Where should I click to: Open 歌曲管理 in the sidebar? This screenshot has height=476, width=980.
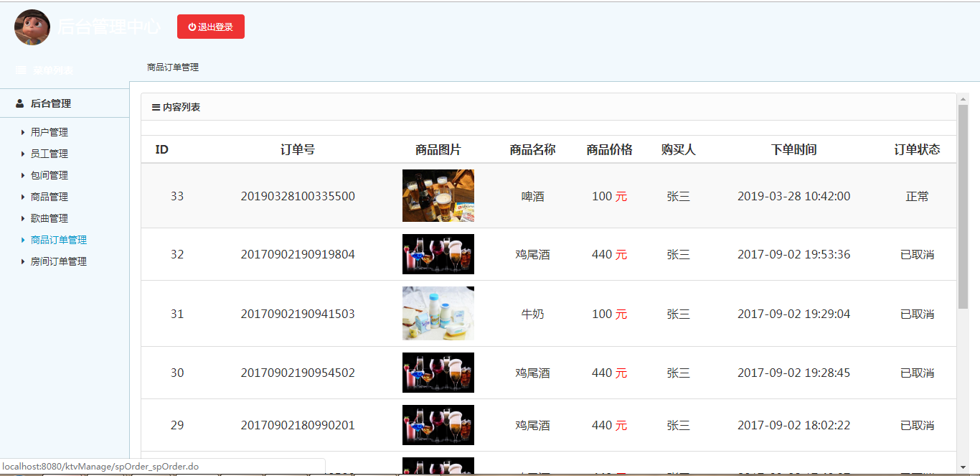50,218
